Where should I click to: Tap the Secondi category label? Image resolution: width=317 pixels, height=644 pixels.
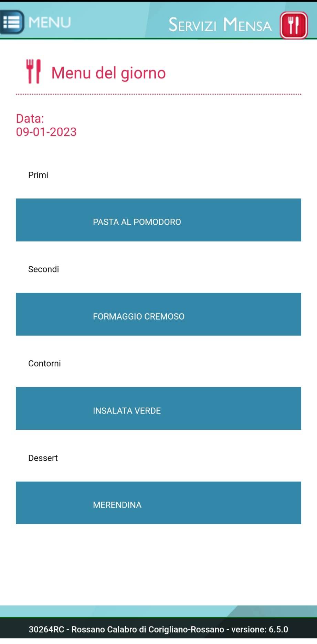(x=43, y=269)
